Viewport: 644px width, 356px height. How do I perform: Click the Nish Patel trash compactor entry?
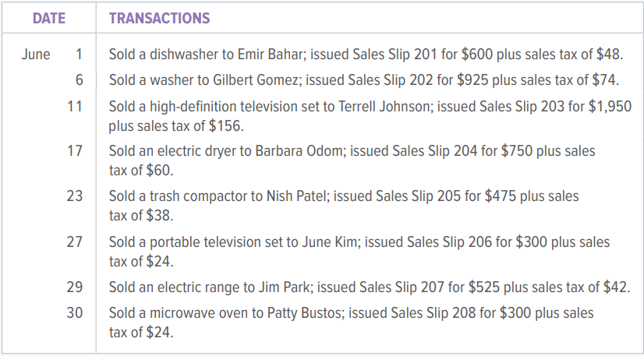(x=344, y=205)
